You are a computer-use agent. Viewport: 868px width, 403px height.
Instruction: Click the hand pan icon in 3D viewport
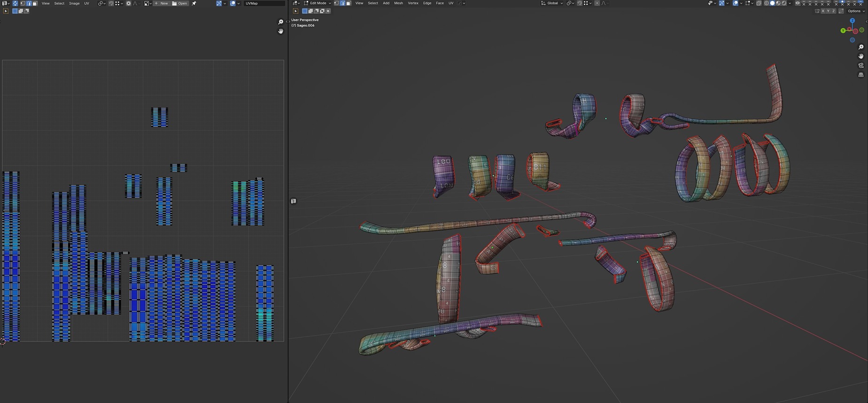tap(861, 56)
